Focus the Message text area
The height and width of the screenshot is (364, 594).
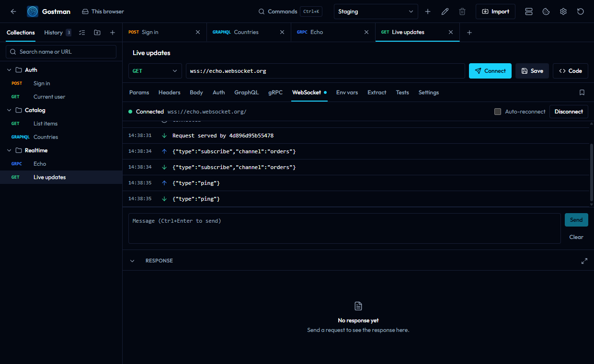[x=344, y=228]
